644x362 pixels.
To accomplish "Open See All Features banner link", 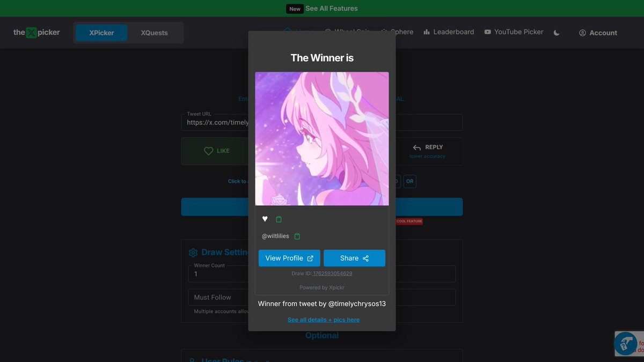I will (331, 9).
